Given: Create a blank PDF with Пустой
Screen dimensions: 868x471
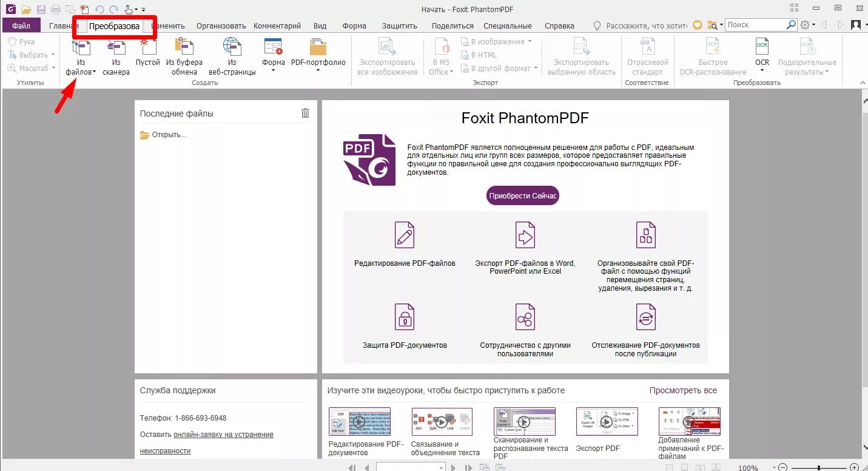Looking at the screenshot, I should point(147,52).
